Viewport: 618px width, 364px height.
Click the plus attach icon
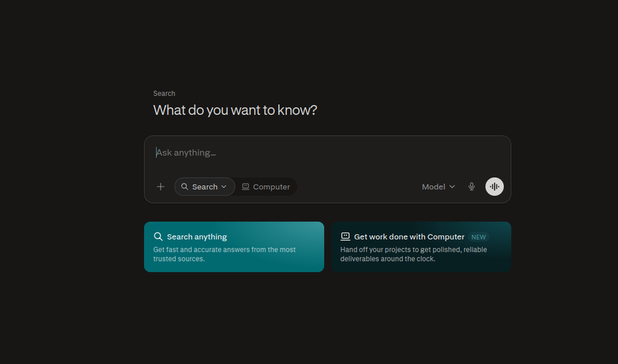coord(160,187)
